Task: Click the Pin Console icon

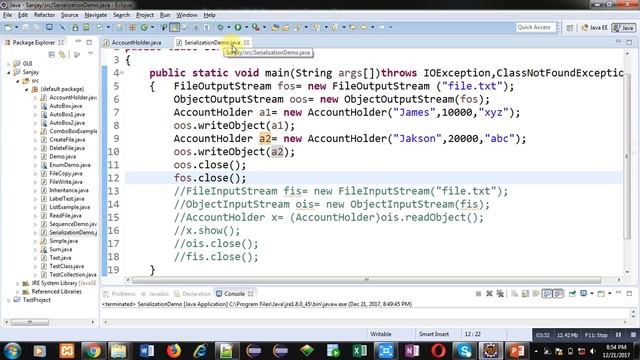Action: (x=572, y=293)
